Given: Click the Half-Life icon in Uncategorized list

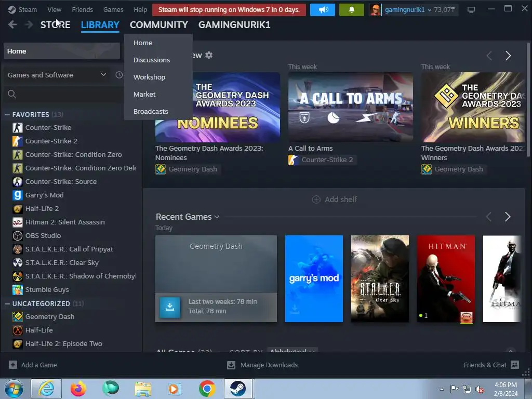Looking at the screenshot, I should coord(18,330).
